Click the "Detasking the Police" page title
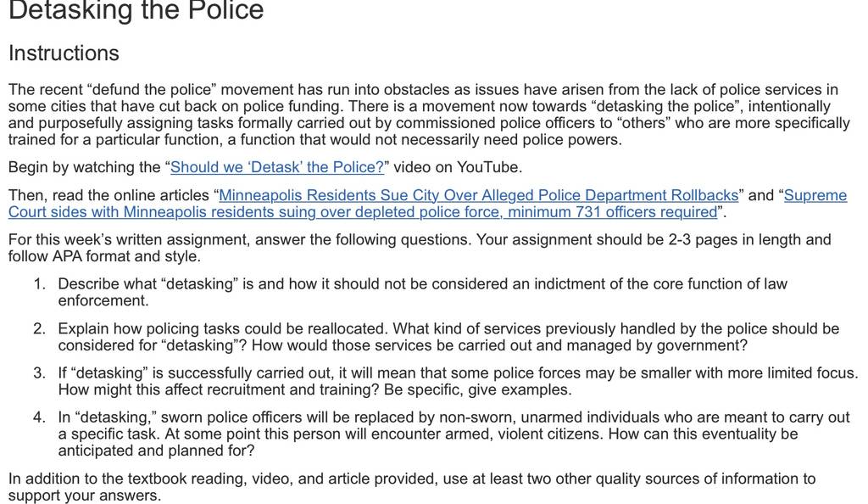The height and width of the screenshot is (504, 868). click(x=136, y=10)
